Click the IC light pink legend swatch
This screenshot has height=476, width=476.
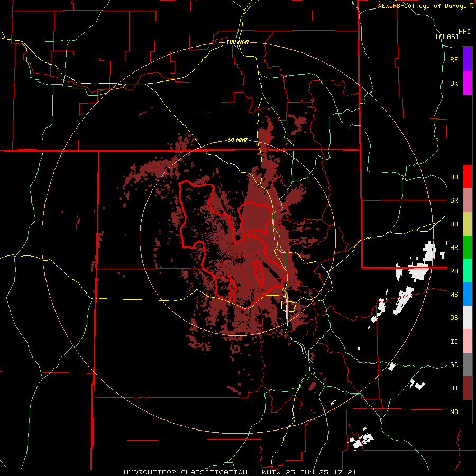point(467,341)
